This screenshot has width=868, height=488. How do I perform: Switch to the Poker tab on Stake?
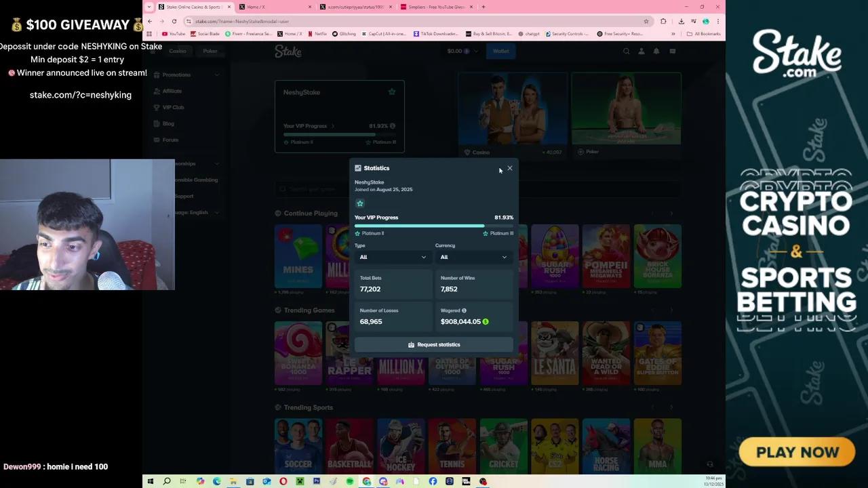[210, 51]
